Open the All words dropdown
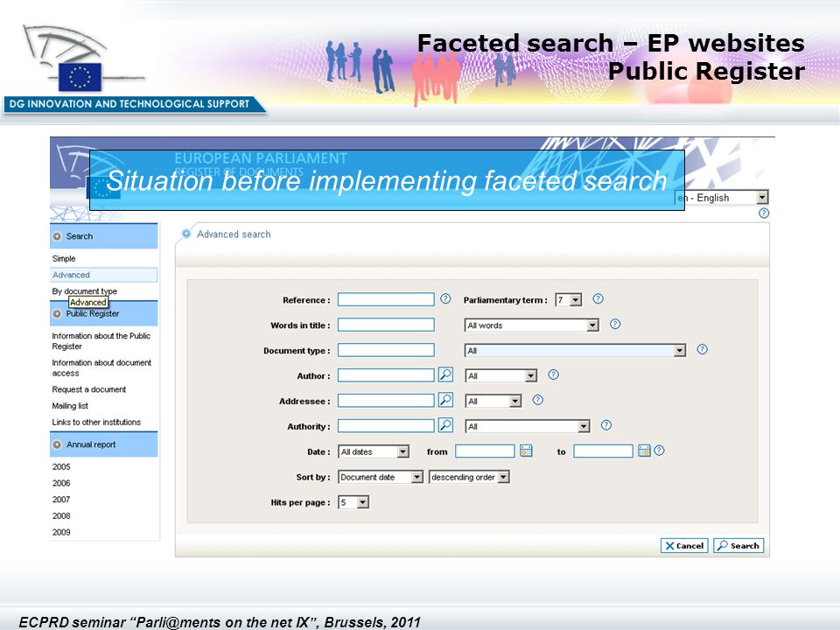 [x=531, y=325]
